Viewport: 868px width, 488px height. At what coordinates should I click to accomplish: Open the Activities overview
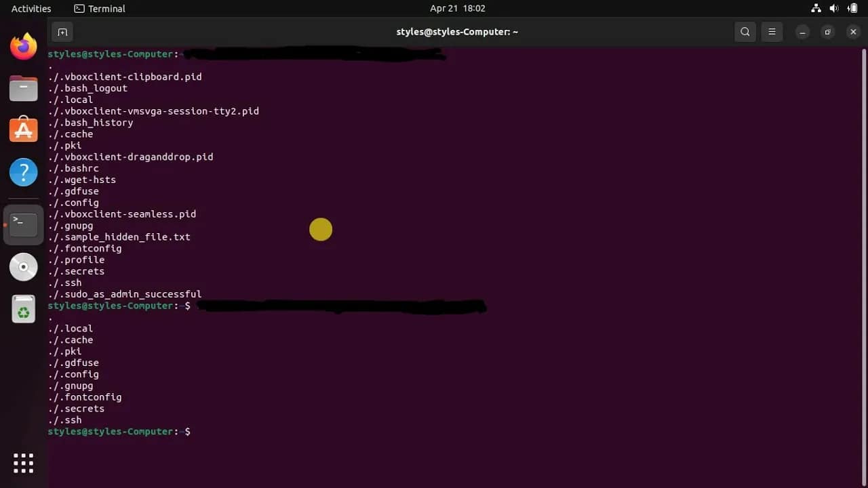[31, 9]
